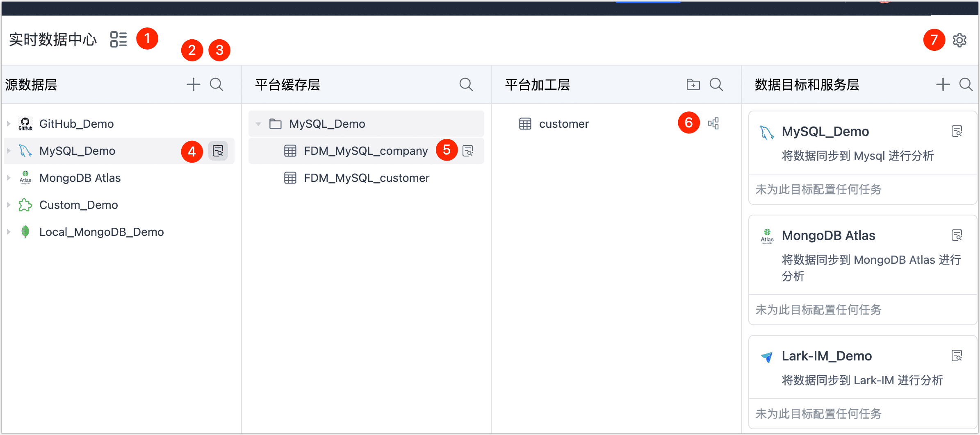Screen dimensions: 980x435
Task: Select the FDM_MySQL_customer table
Action: (x=366, y=178)
